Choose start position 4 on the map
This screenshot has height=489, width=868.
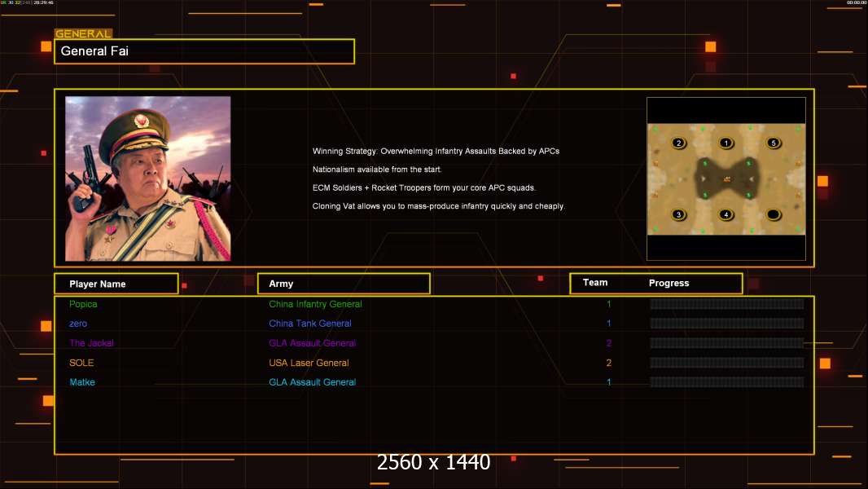pyautogui.click(x=726, y=215)
